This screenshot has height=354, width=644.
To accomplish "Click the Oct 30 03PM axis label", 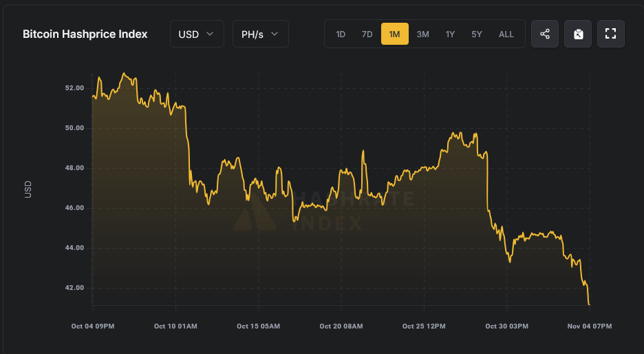I will click(507, 326).
